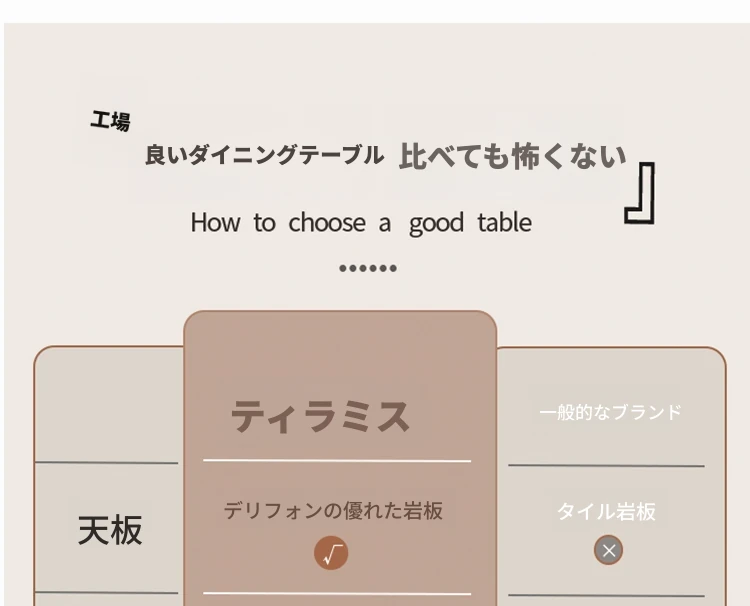This screenshot has height=606, width=750.
Task: Click the gray divider under 一般的なブランド
Action: pos(606,465)
